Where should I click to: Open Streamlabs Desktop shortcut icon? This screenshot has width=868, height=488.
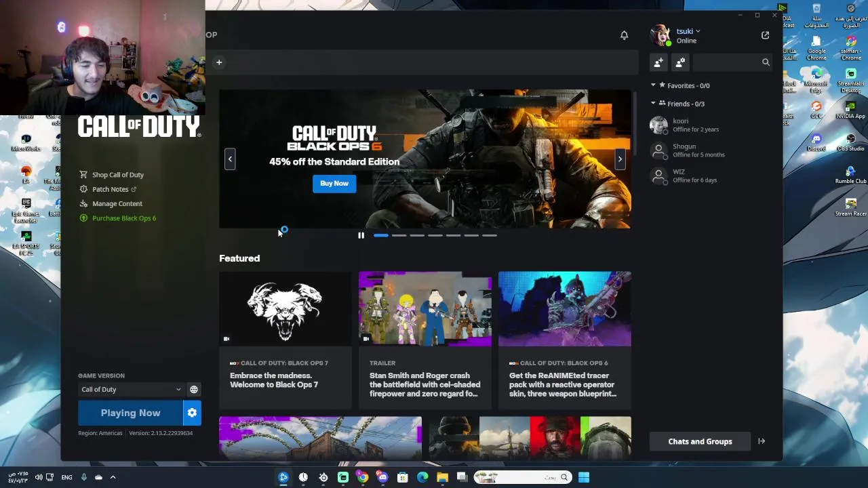850,77
